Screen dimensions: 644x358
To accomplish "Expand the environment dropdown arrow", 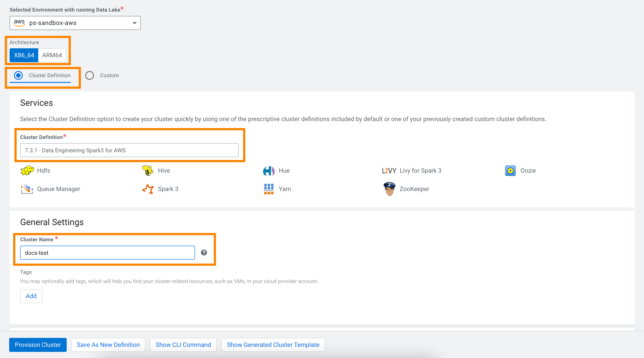I will (134, 23).
